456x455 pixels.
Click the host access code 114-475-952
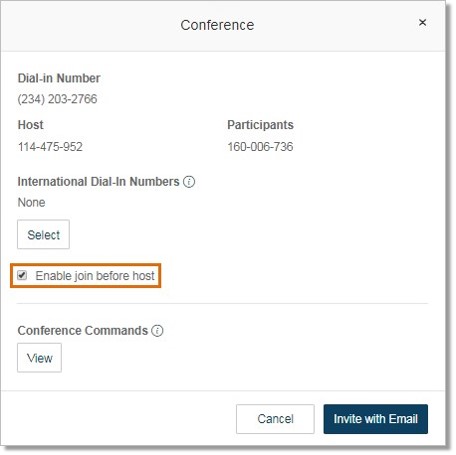click(50, 147)
